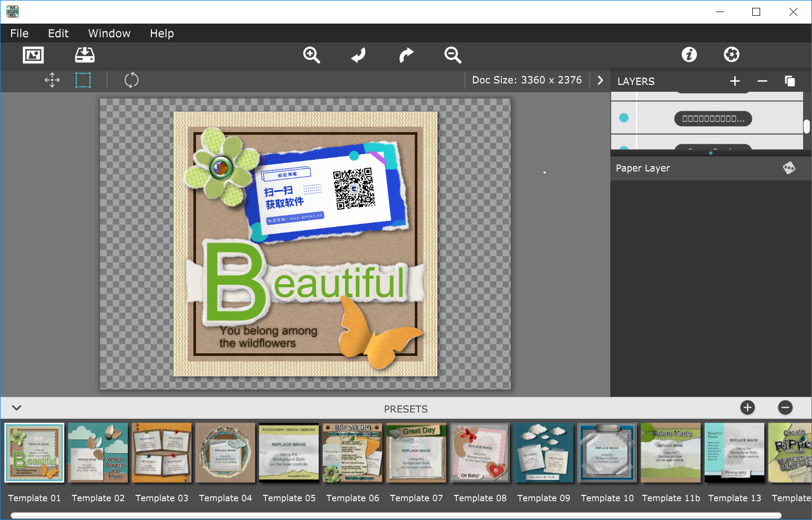Click the layers list vertical scrollbar
812x520 pixels.
(807, 126)
